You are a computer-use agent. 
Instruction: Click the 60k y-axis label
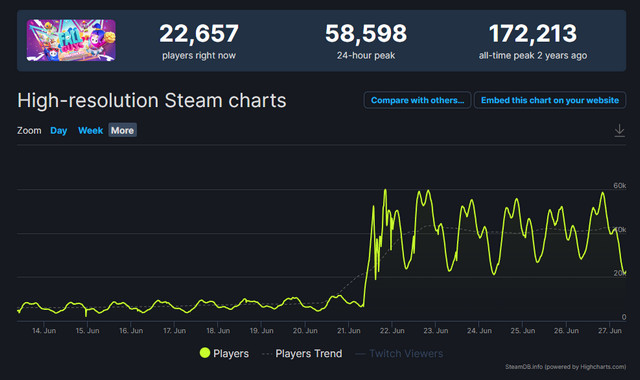(x=620, y=185)
